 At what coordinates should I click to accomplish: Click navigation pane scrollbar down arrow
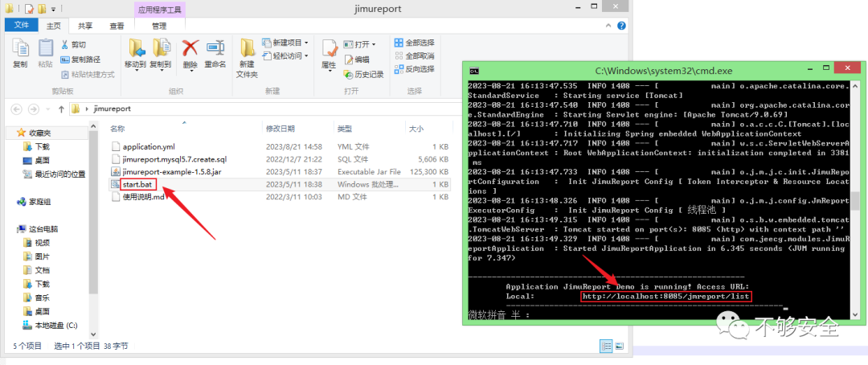tap(93, 334)
